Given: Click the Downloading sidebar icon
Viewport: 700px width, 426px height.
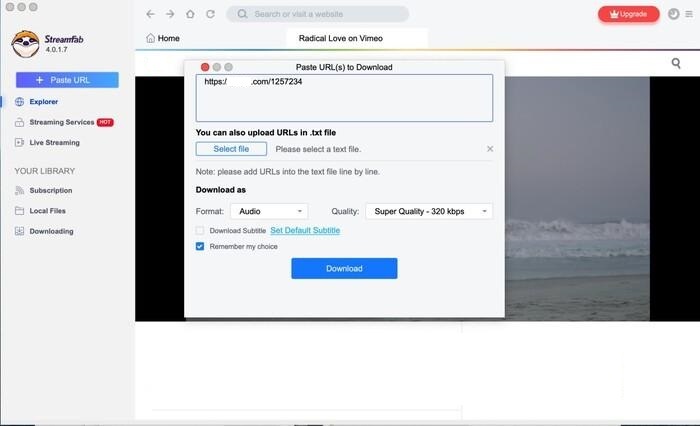Looking at the screenshot, I should coord(19,231).
